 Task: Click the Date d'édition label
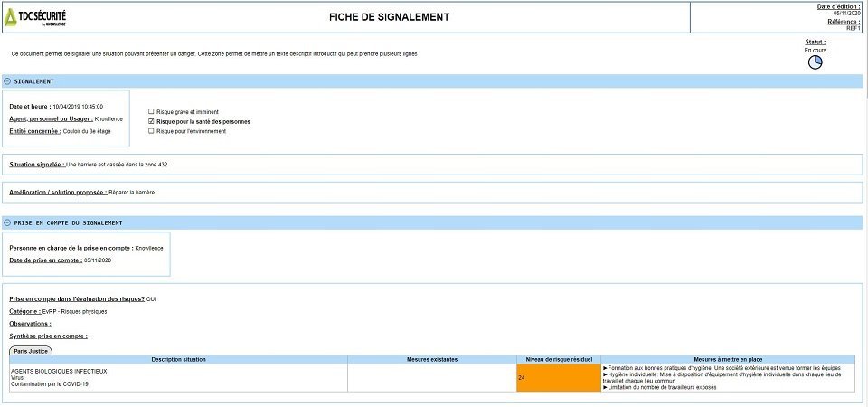839,6
